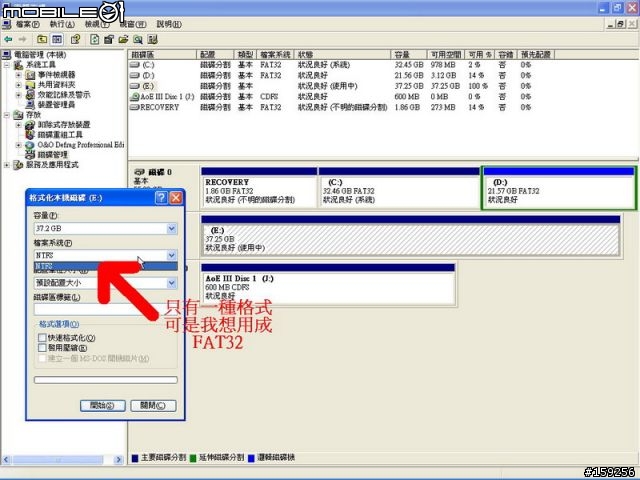Image resolution: width=640 pixels, height=480 pixels.
Task: Select the hatched (E:) 37.25 GB partition block
Action: pyautogui.click(x=411, y=236)
